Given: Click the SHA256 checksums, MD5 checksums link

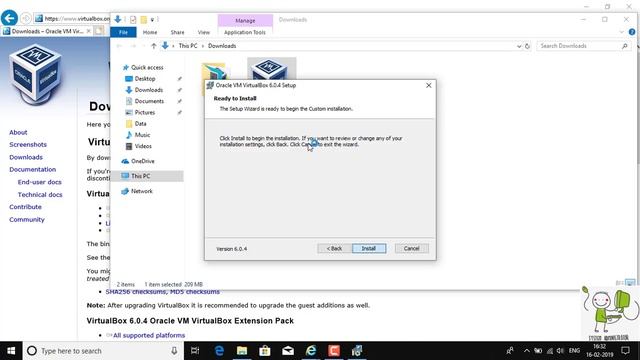Looking at the screenshot, I should 162,292.
